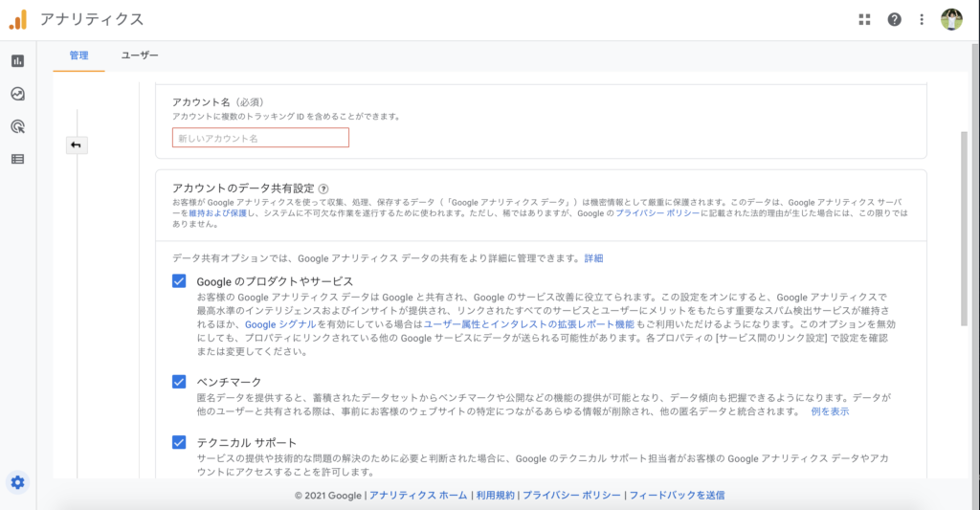The width and height of the screenshot is (980, 510).
Task: Click the 例を表示 link
Action: (x=830, y=411)
